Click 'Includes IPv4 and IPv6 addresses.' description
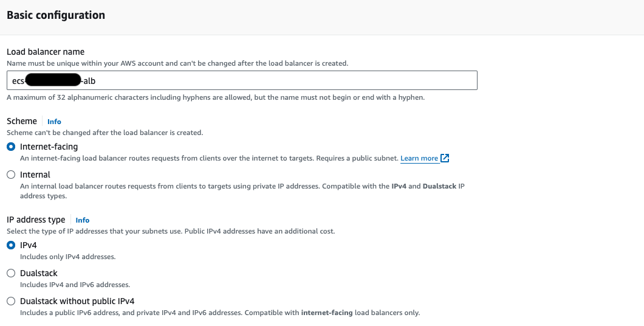 coord(75,285)
